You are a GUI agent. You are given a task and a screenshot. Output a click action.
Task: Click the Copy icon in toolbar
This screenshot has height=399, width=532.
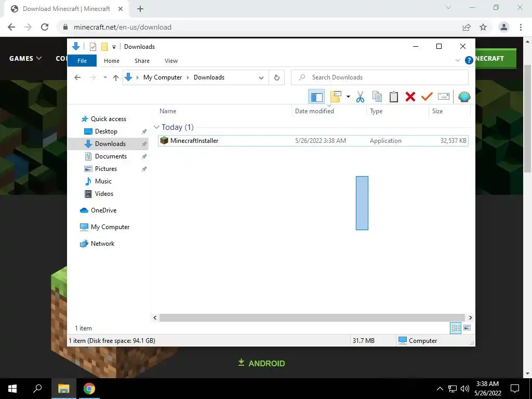pyautogui.click(x=377, y=97)
